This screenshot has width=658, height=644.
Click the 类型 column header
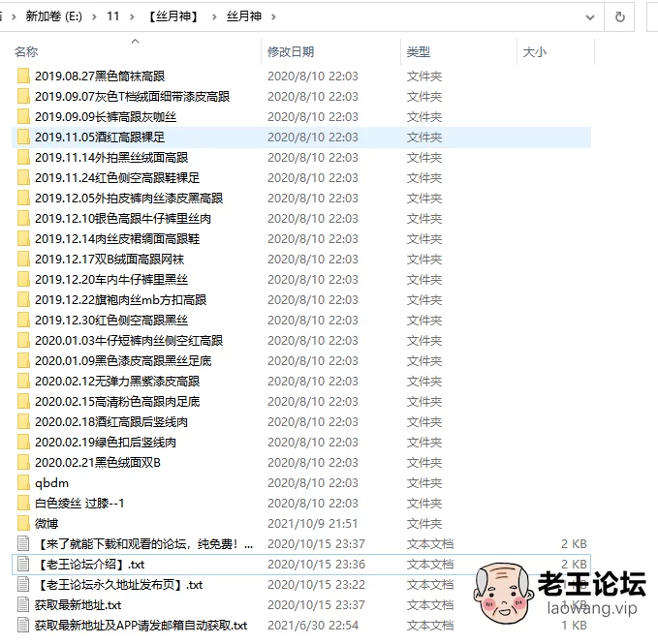[418, 51]
